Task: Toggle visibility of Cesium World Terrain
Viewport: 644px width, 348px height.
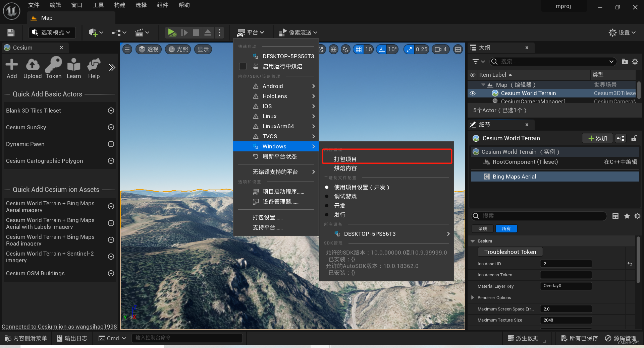Action: point(473,93)
